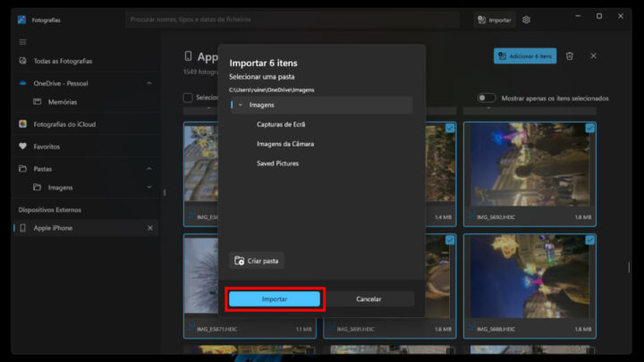Click the Fotografias app logo icon
This screenshot has width=644, height=362.
point(21,20)
